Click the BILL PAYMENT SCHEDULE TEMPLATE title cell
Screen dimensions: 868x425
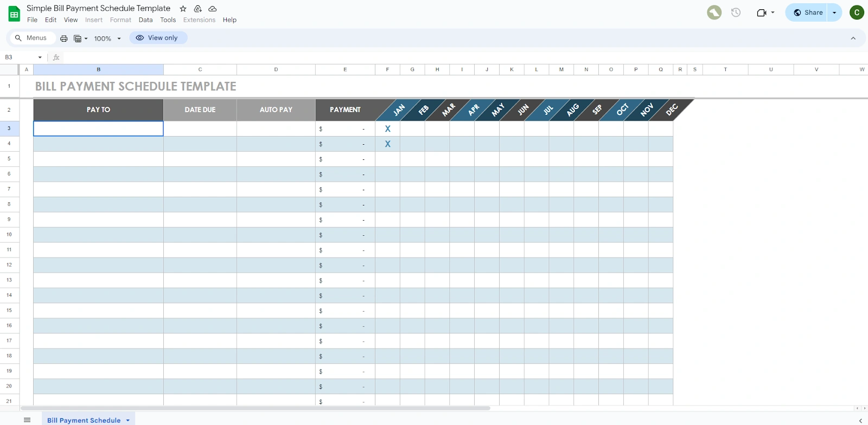coord(136,86)
